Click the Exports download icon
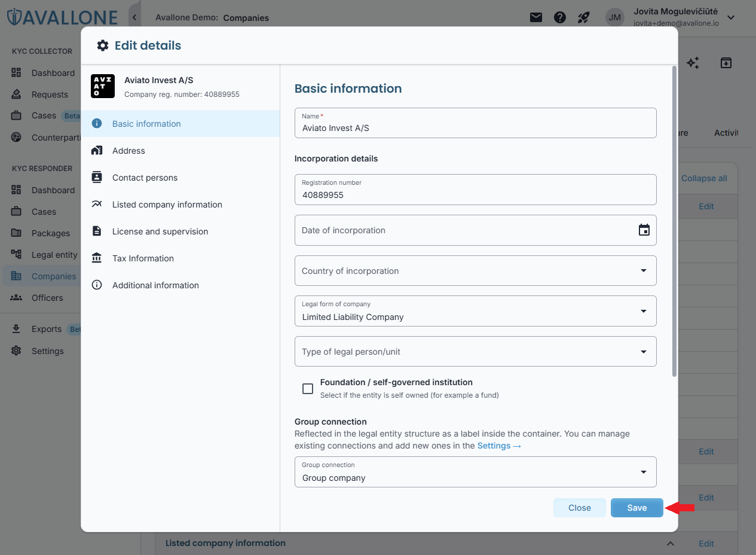This screenshot has height=555, width=756. point(16,329)
